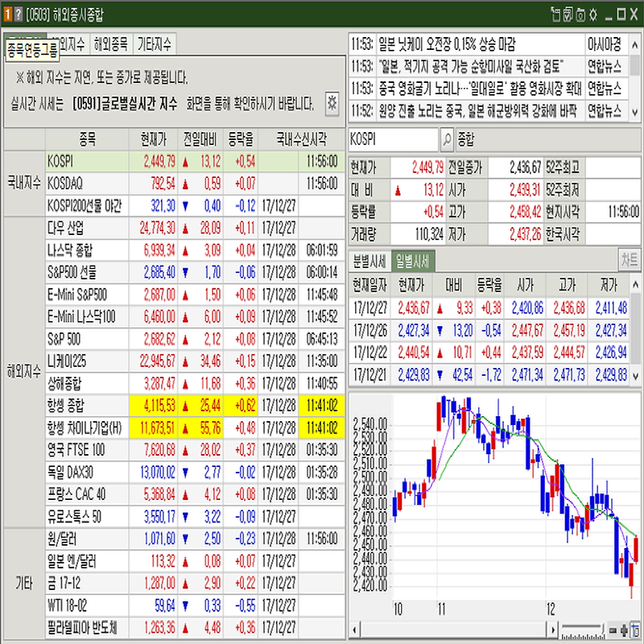Viewport: 644px width, 644px height.
Task: Click the chart zoom-out minus icon
Action: 613,630
